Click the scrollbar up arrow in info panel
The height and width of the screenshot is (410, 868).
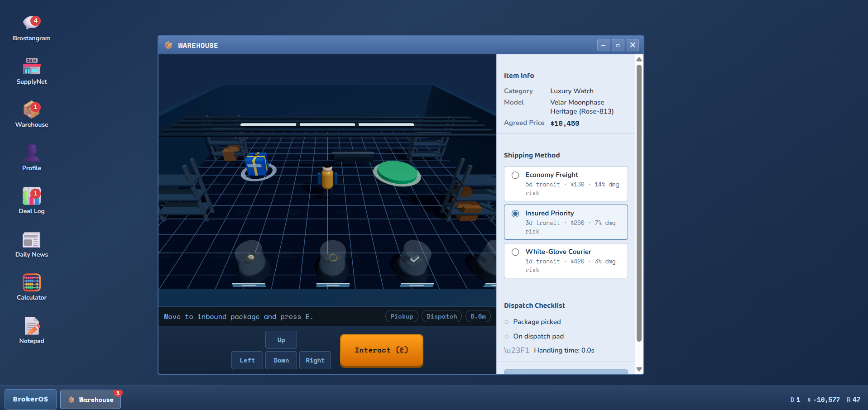[639, 59]
